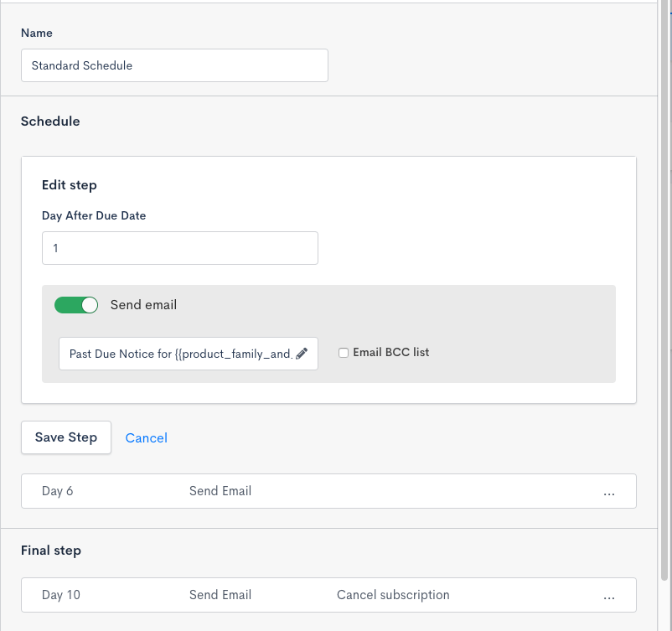Click the Day After Due Date input

tap(180, 248)
